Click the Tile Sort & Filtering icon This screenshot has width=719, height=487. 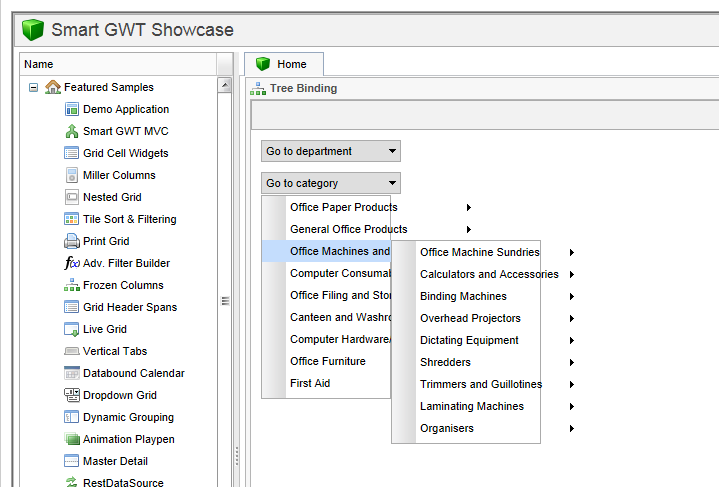coord(71,219)
